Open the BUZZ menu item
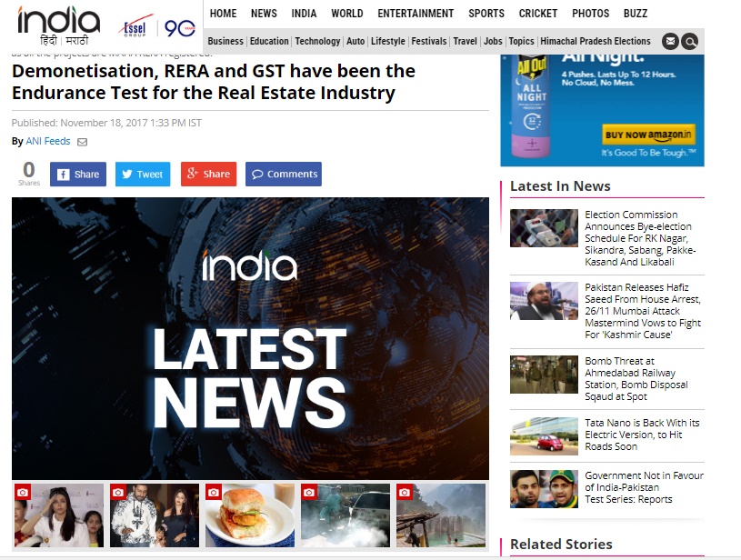Viewport: 741px width, 560px height. point(636,14)
